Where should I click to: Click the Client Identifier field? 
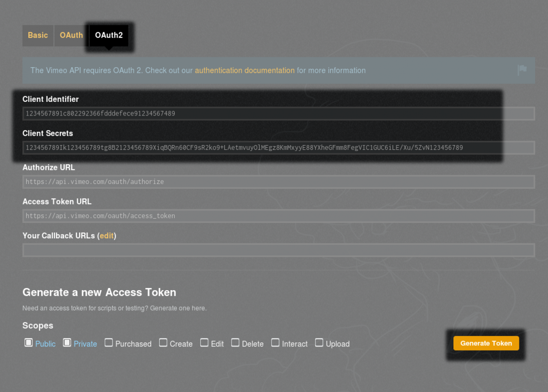[x=279, y=113]
